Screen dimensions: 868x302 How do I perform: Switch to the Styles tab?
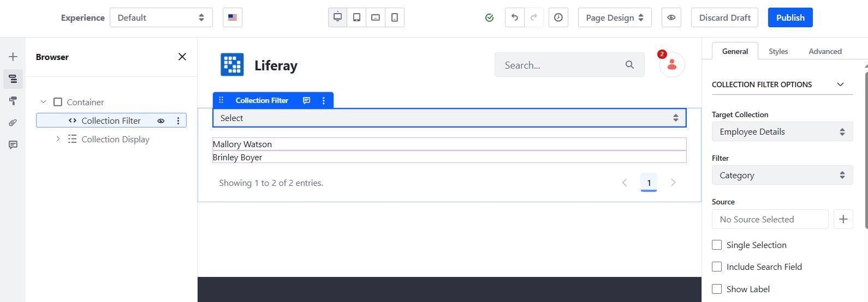(778, 51)
